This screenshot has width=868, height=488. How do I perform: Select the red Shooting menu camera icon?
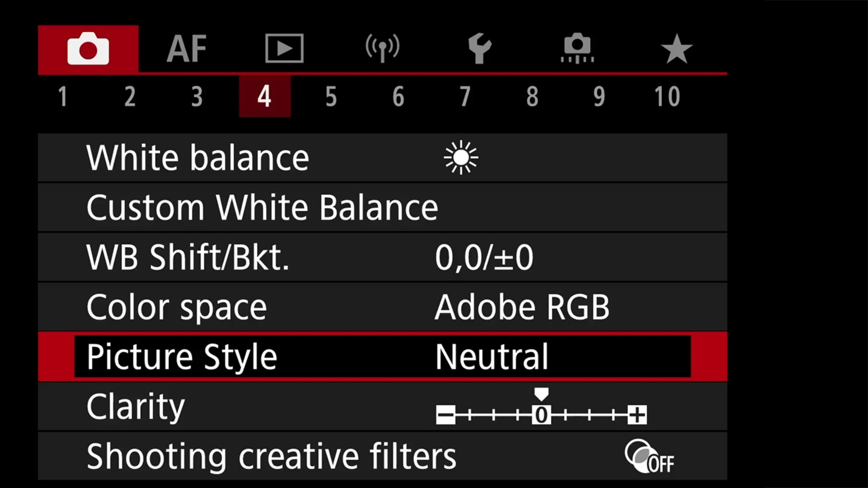[x=88, y=48]
